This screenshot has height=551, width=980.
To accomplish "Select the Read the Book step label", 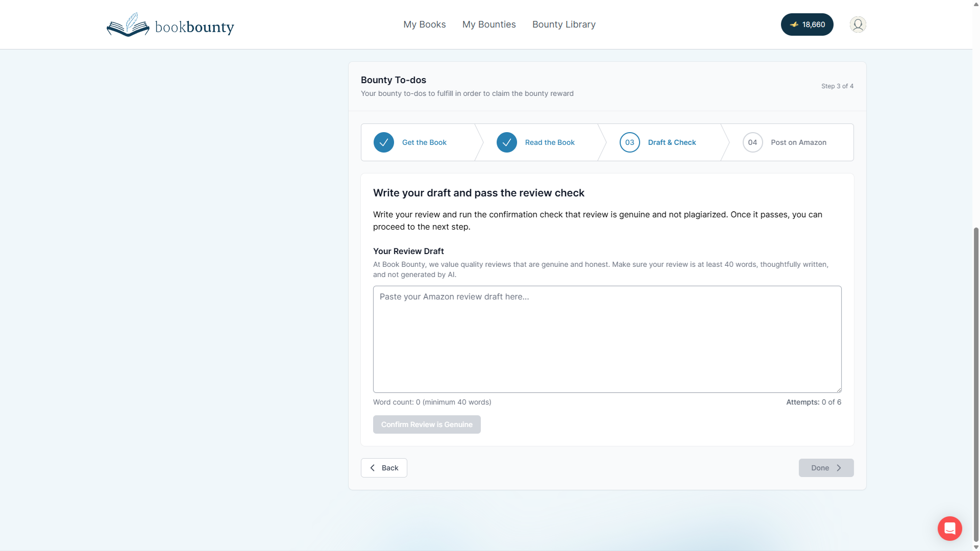I will tap(550, 142).
